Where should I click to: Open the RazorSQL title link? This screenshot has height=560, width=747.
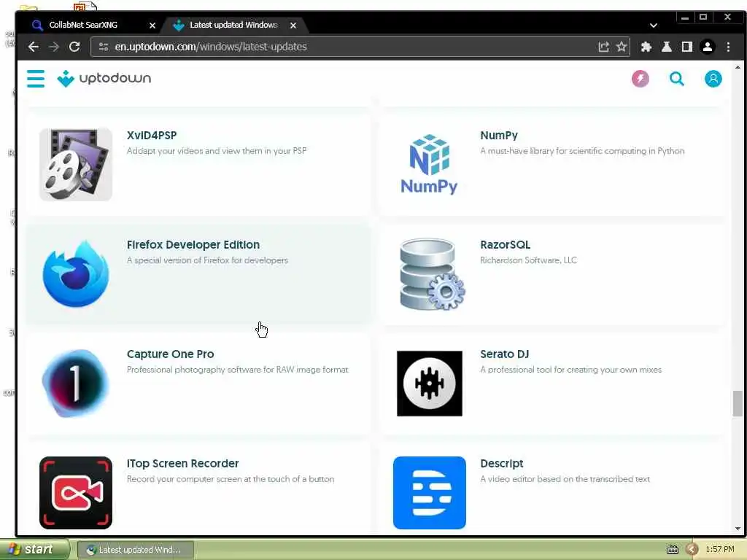point(505,245)
